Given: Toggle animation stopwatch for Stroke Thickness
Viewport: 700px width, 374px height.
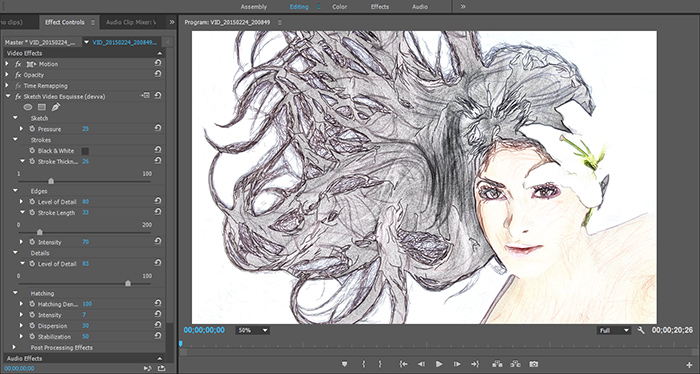Looking at the screenshot, I should (x=32, y=161).
